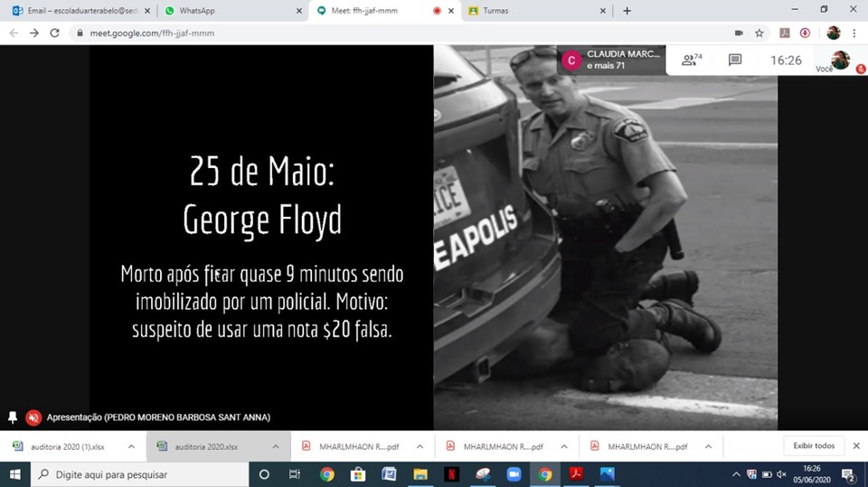
Task: Expand options for the first MHARLMHAON pdf download
Action: pos(420,446)
